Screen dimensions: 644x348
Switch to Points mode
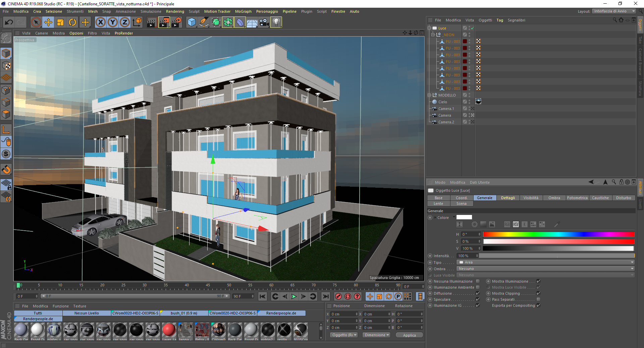tap(6, 90)
